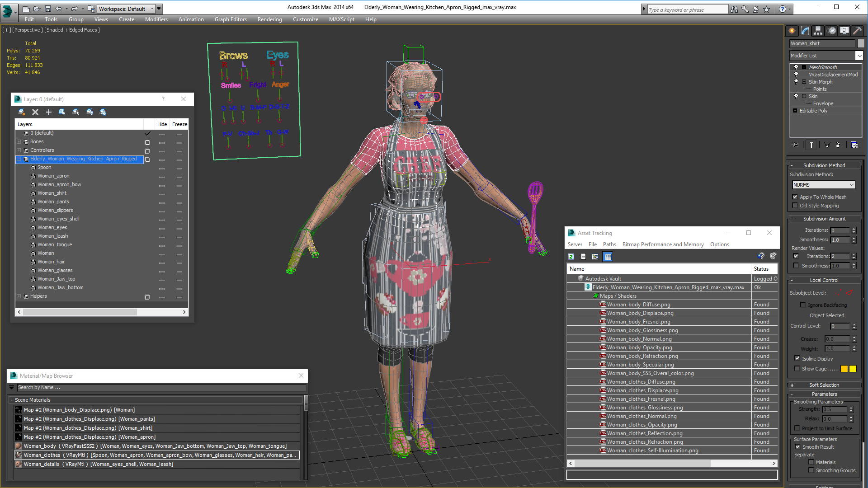Open Paths menu in Asset Tracking
Image resolution: width=868 pixels, height=488 pixels.
coord(609,244)
